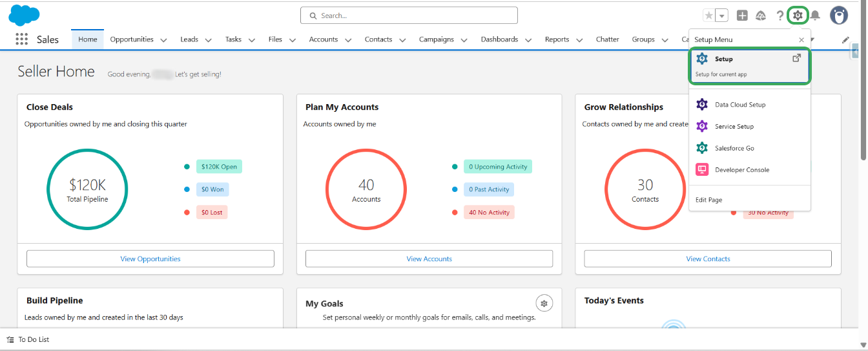
Task: Select Data Cloud Setup menu item
Action: coord(739,105)
